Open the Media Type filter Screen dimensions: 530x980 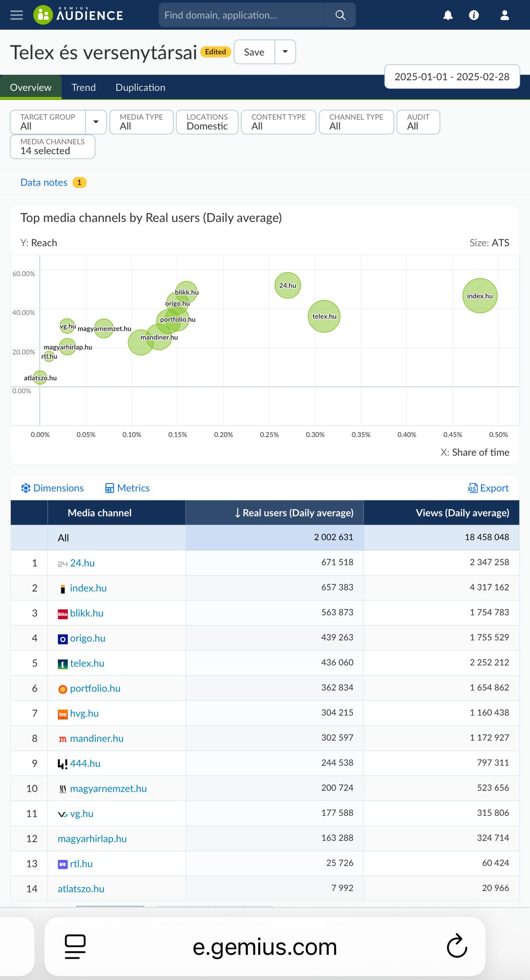pos(141,122)
